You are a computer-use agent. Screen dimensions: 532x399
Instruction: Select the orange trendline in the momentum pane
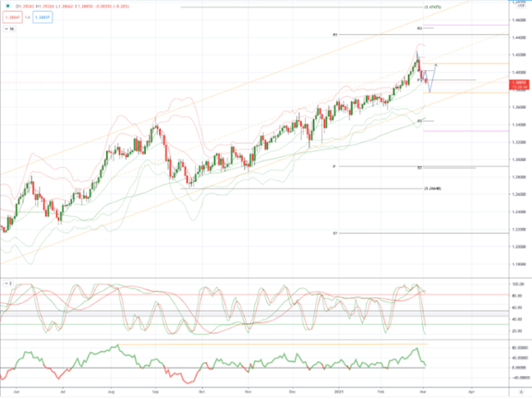pyautogui.click(x=272, y=345)
